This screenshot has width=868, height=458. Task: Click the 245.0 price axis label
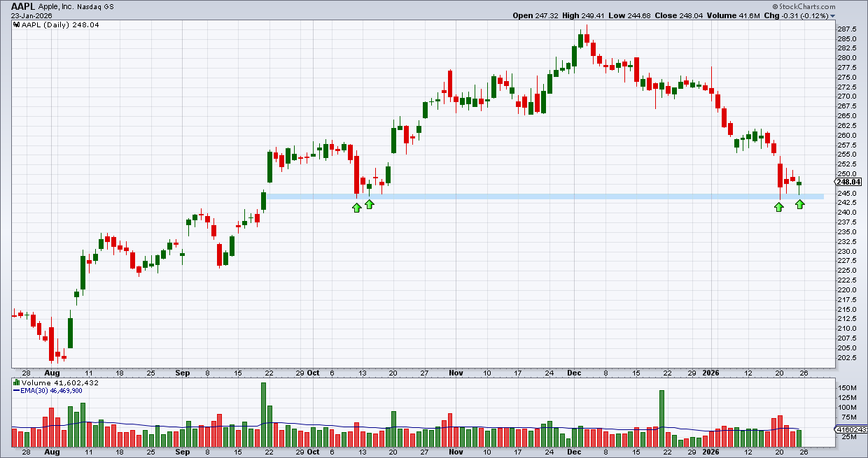[x=846, y=193]
